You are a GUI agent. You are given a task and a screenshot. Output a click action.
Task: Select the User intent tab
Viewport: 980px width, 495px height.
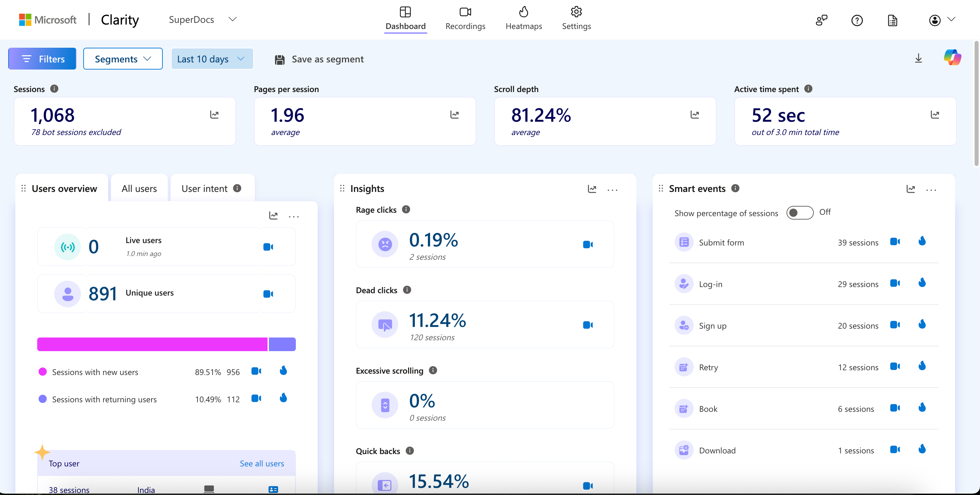(212, 188)
